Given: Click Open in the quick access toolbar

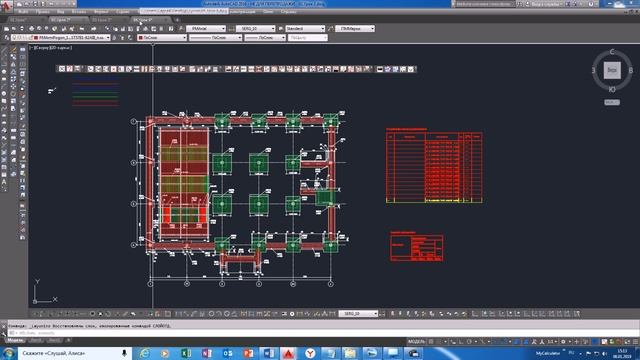Looking at the screenshot, I should tap(27, 4).
